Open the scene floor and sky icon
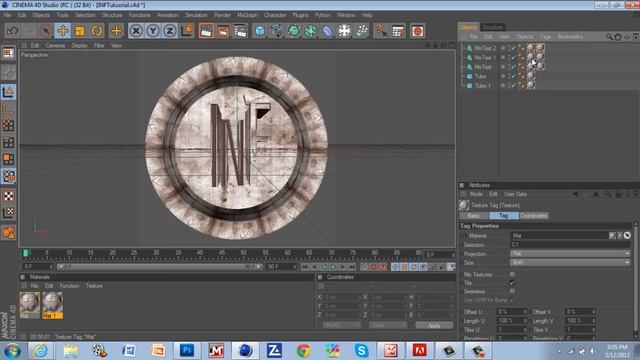640x360 pixels. tap(344, 31)
